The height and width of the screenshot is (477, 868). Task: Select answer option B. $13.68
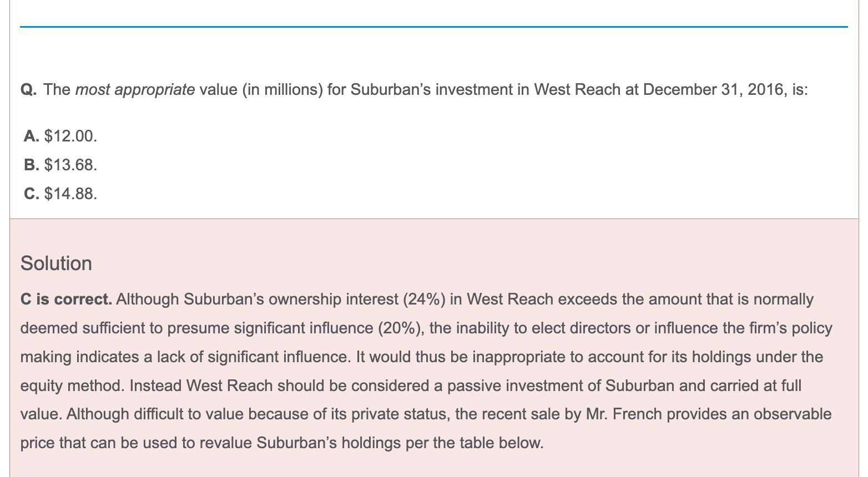60,165
